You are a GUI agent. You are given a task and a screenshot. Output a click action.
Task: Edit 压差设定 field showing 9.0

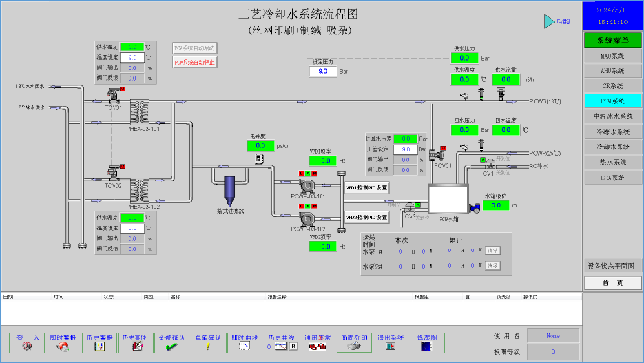pyautogui.click(x=406, y=149)
